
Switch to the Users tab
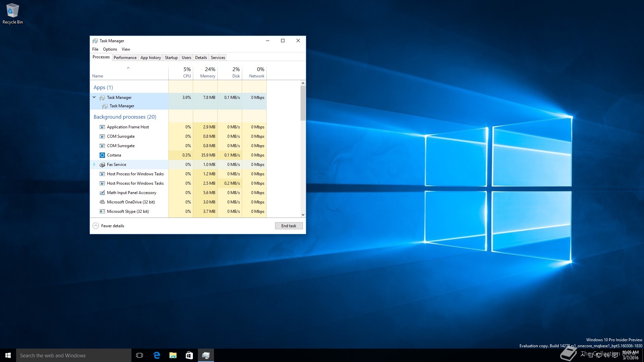[x=186, y=58]
